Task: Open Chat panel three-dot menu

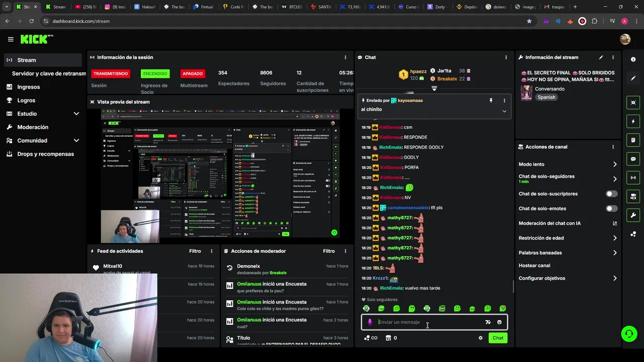Action: (506, 57)
